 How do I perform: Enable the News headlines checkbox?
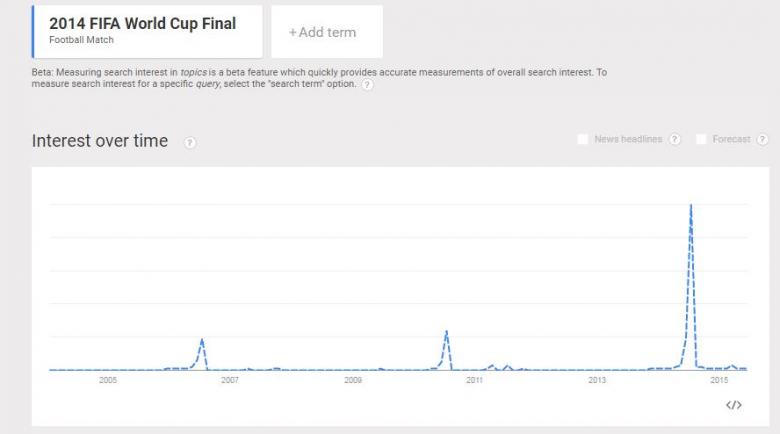(583, 139)
